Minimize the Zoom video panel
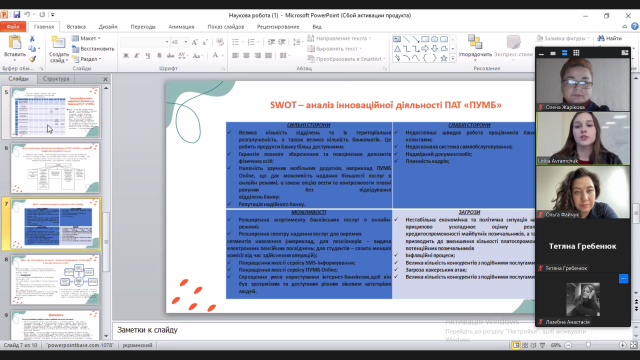 pos(541,53)
